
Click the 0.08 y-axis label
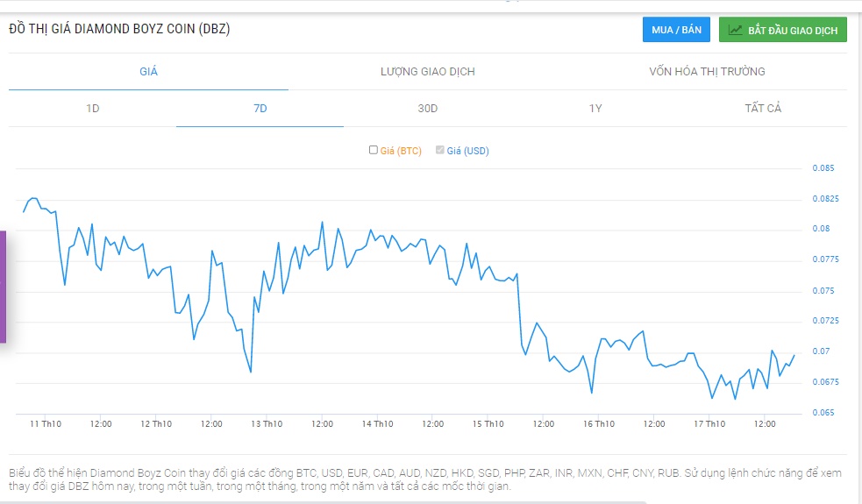821,229
